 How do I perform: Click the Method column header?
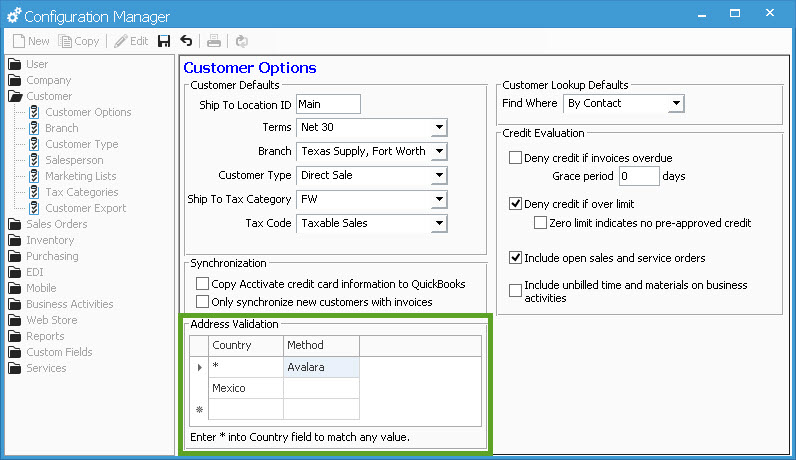pyautogui.click(x=321, y=345)
